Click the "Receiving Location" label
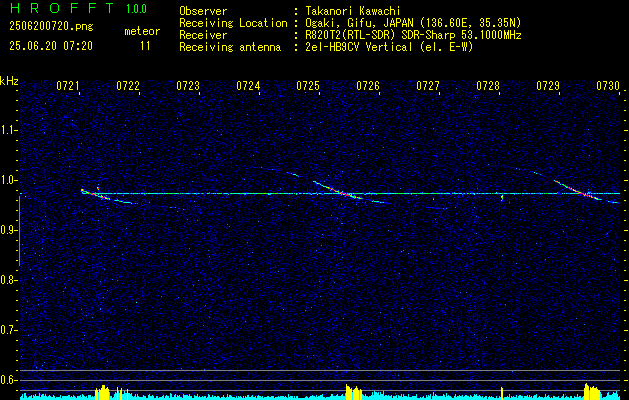This screenshot has height=400, width=629. (x=233, y=24)
